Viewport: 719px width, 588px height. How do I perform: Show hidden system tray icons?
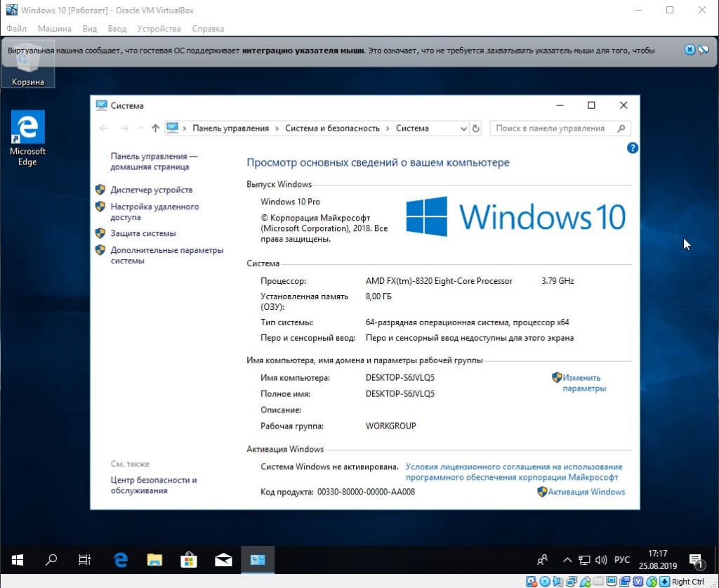pyautogui.click(x=567, y=560)
